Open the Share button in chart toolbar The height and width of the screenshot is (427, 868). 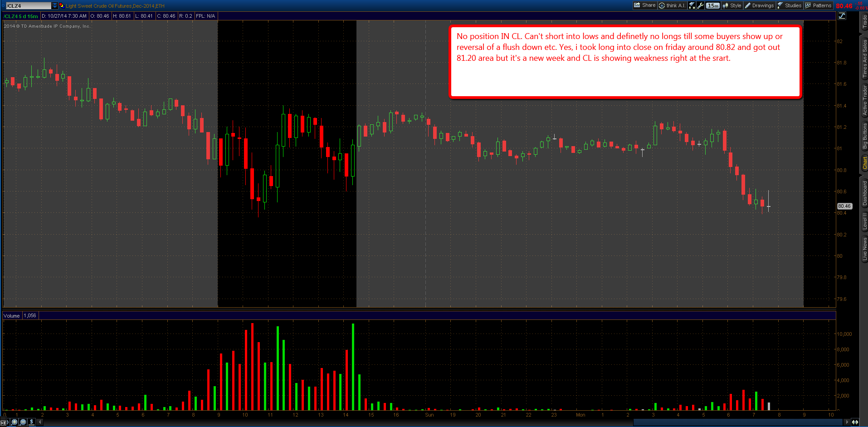pyautogui.click(x=645, y=5)
